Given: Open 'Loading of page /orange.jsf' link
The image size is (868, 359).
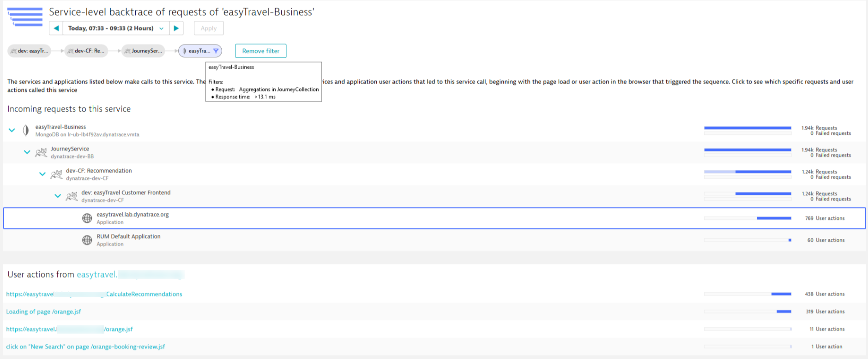Looking at the screenshot, I should pyautogui.click(x=43, y=311).
